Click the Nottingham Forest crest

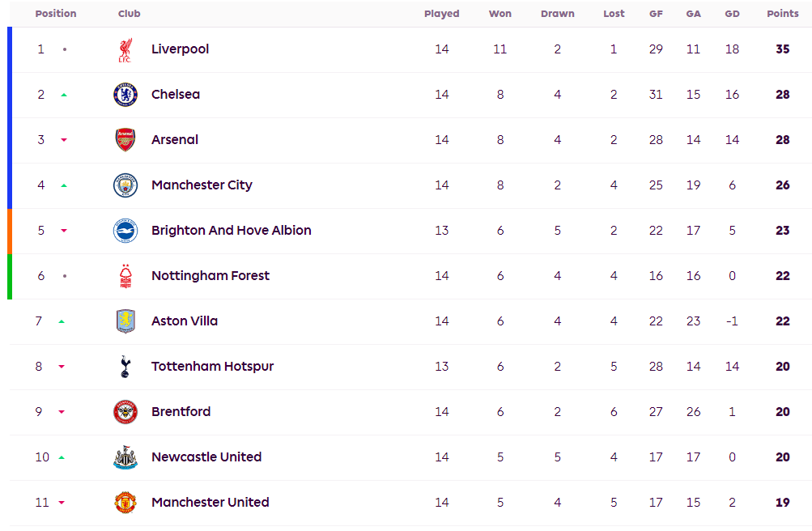125,276
